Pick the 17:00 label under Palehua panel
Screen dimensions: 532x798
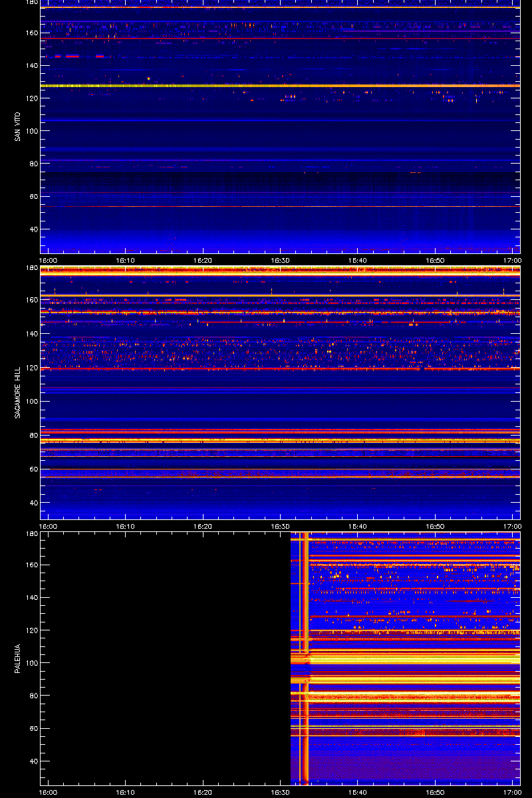512,792
